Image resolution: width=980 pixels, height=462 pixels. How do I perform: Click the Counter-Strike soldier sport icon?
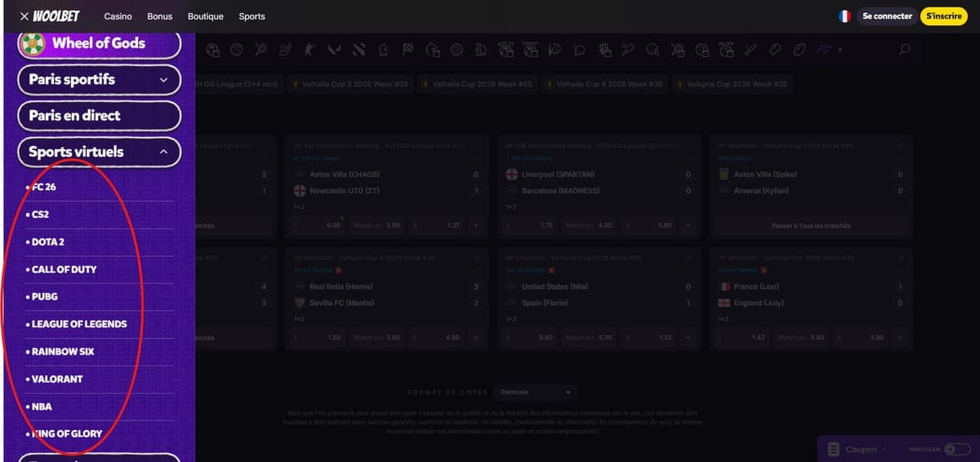pyautogui.click(x=309, y=50)
